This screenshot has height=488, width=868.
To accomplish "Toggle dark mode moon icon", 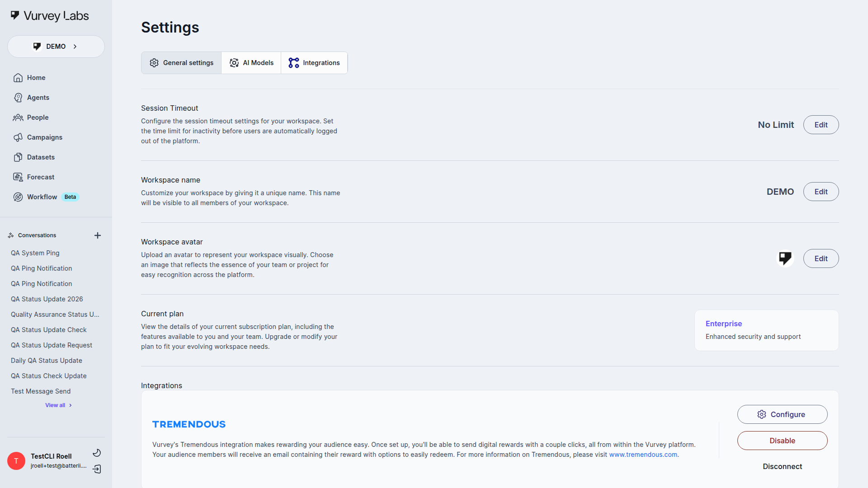I will 97,453.
